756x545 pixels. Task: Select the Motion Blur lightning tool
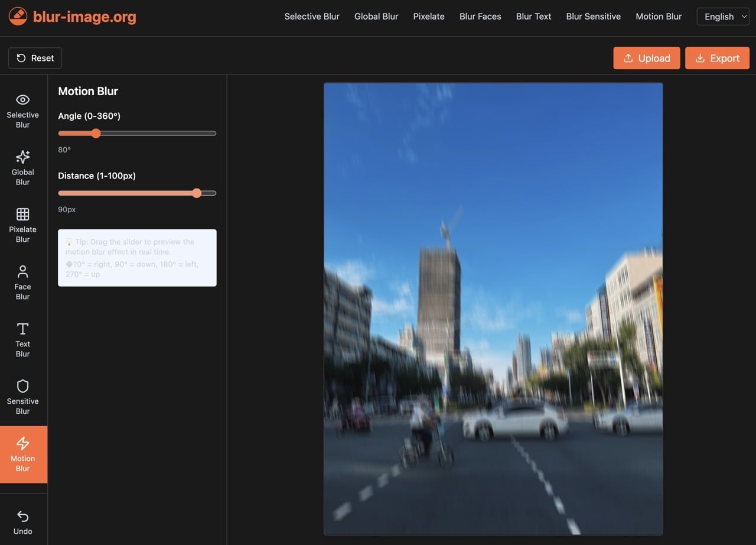pos(23,455)
